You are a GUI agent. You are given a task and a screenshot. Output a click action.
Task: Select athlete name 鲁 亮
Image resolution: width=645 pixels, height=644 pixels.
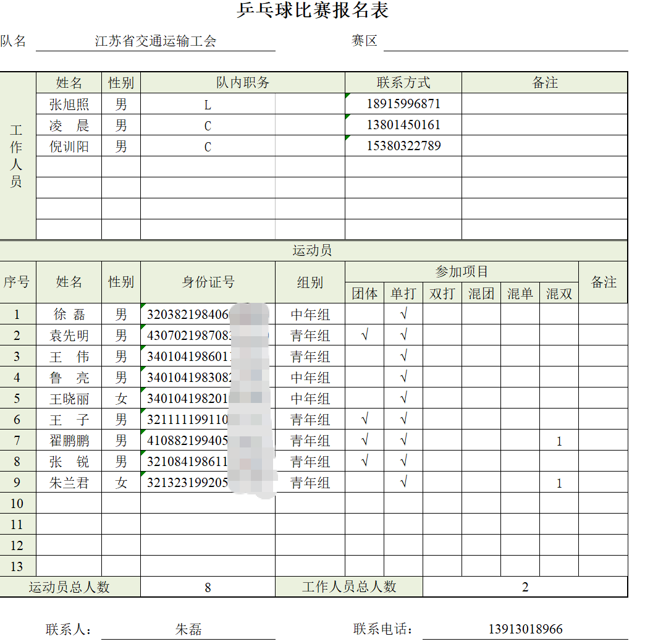(x=69, y=378)
